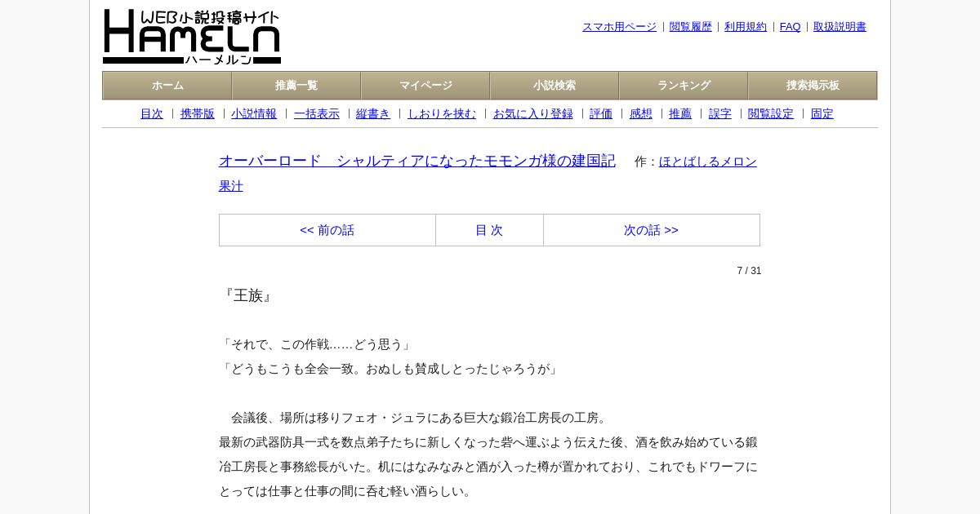Click the page counter 7 / 31
The height and width of the screenshot is (514, 980).
click(749, 271)
